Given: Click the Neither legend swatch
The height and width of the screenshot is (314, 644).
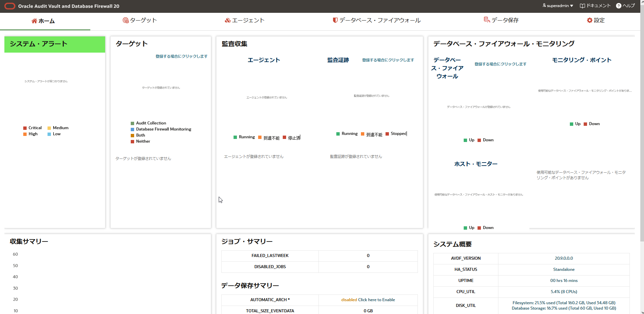Looking at the screenshot, I should click(x=132, y=142).
